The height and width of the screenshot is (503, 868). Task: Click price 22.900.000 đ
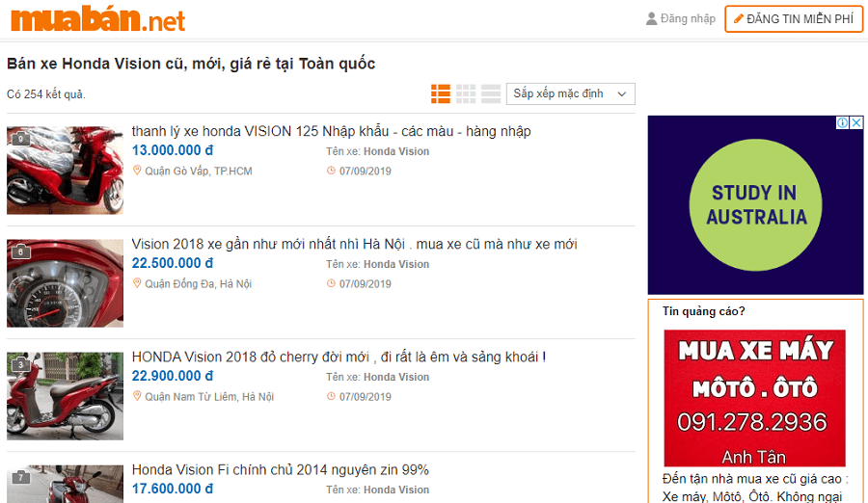(x=173, y=376)
